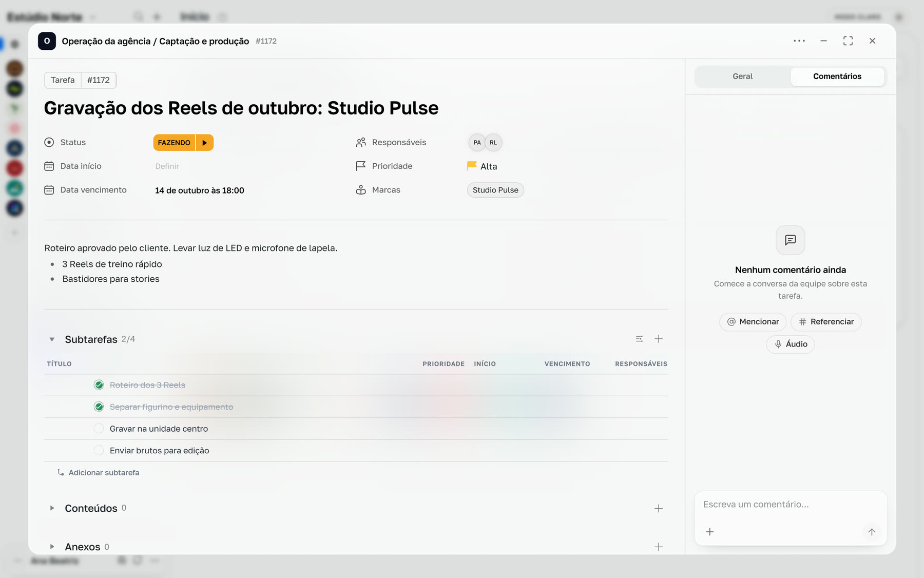The height and width of the screenshot is (578, 924).
Task: Open the FAZENDO status dropdown
Action: (x=174, y=143)
